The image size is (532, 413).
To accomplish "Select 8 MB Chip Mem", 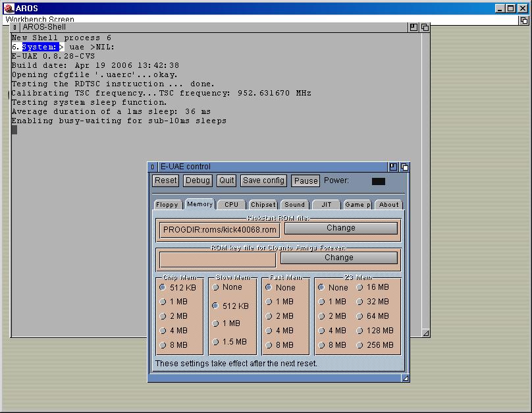I will tap(174, 345).
